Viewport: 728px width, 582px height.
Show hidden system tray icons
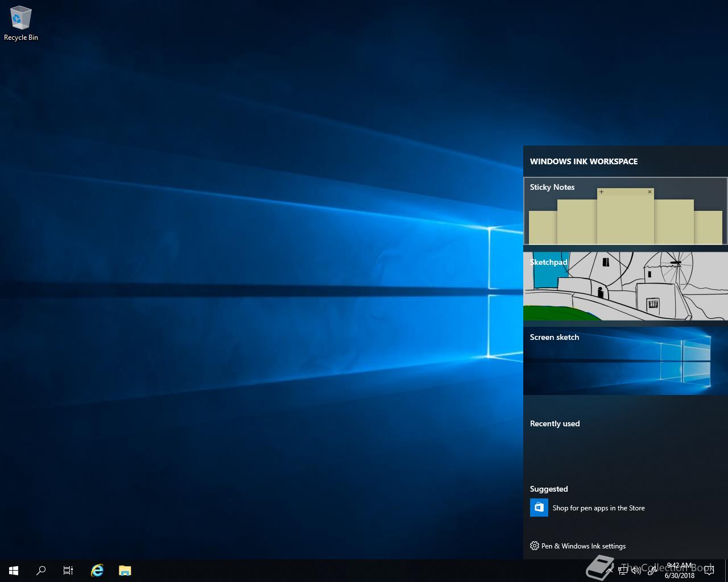pos(610,571)
